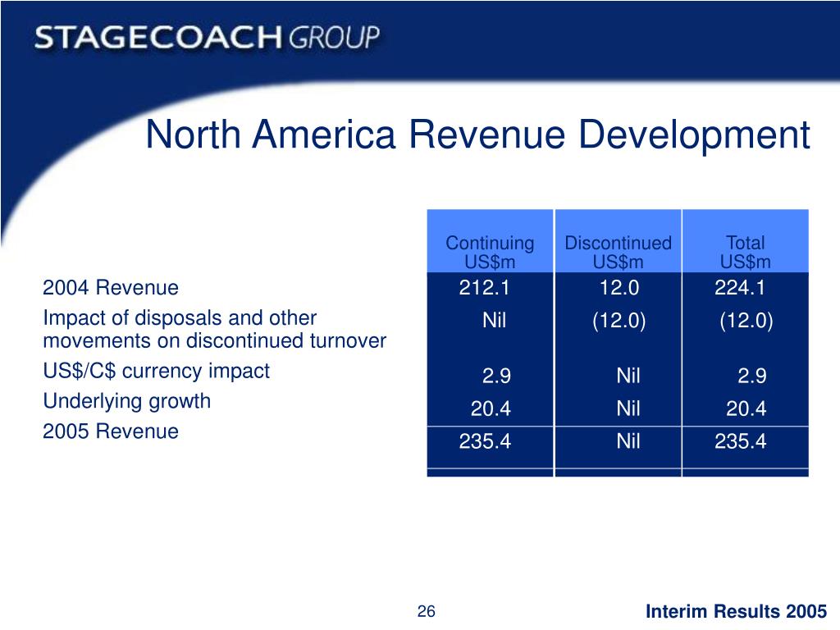This screenshot has height=630, width=840.
Task: Click the Interim Results 2005 footer
Action: (x=736, y=611)
